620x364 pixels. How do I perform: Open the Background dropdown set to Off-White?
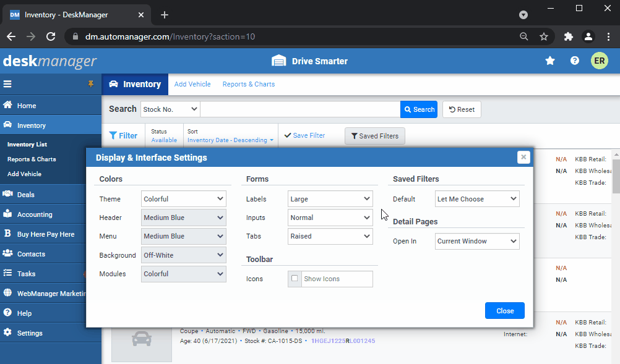coord(184,255)
